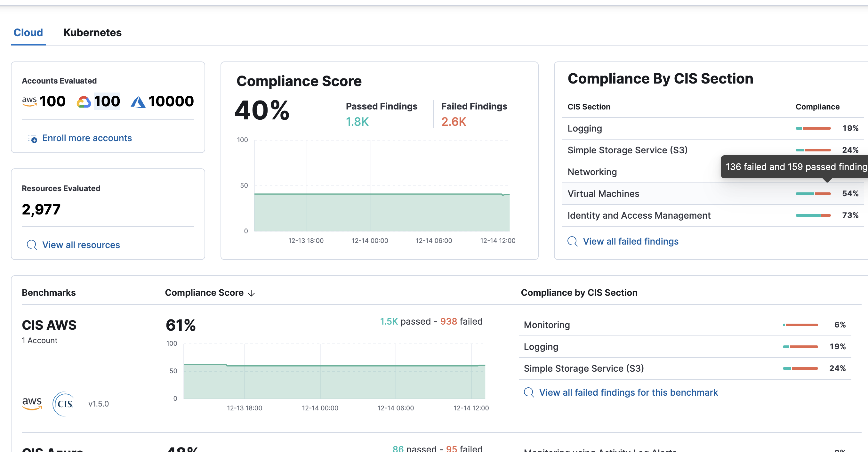Click the magnifier icon beside View all failed findings
Viewport: 868px width, 452px height.
pos(573,241)
